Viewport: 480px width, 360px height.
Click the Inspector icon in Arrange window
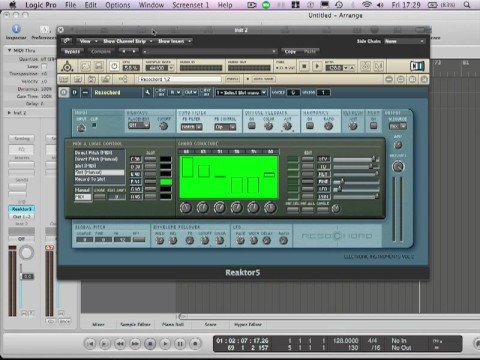(16, 29)
